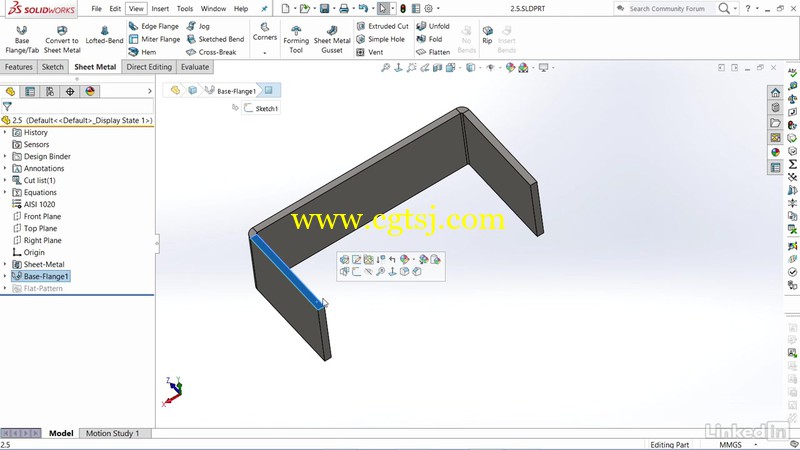
Task: Open the DisplayManager tab icon
Action: click(x=90, y=91)
